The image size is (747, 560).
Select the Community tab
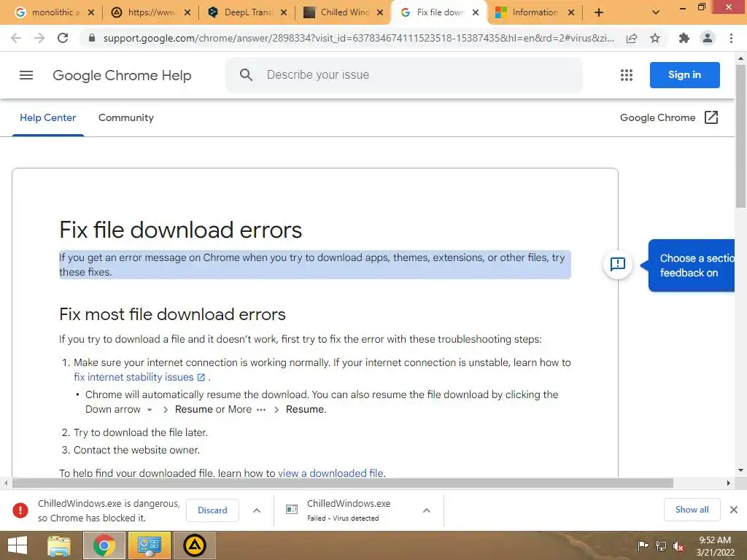click(125, 117)
